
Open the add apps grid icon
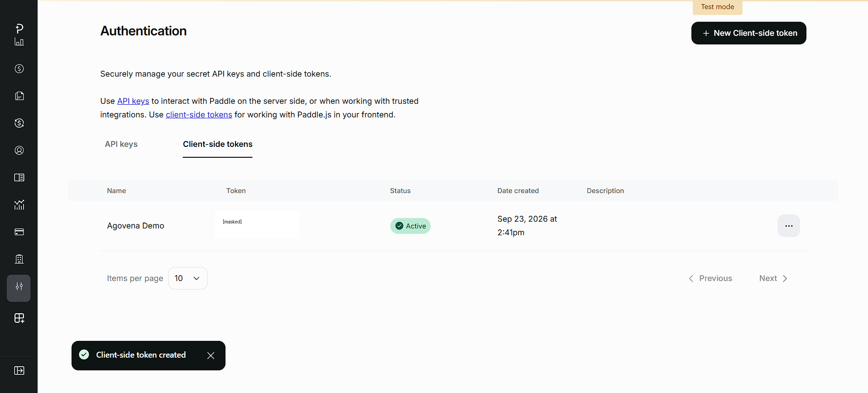tap(19, 318)
